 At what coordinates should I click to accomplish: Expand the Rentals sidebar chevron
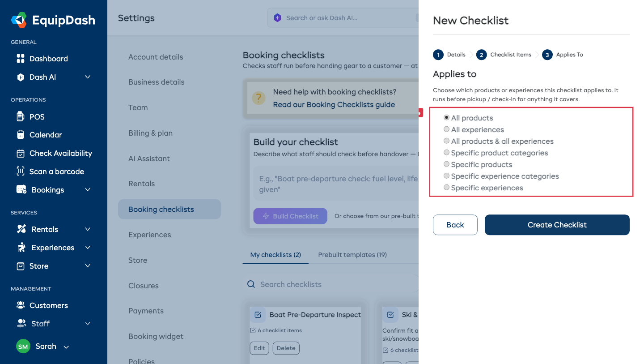coord(88,229)
